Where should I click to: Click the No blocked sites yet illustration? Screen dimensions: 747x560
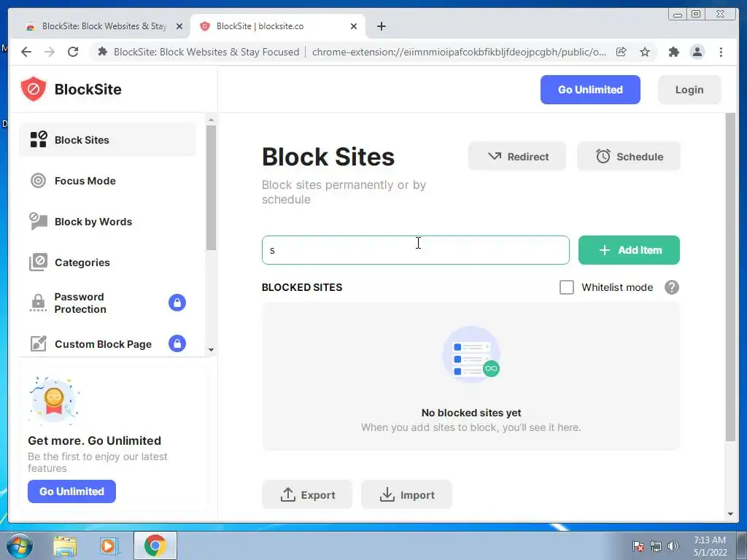click(x=471, y=354)
